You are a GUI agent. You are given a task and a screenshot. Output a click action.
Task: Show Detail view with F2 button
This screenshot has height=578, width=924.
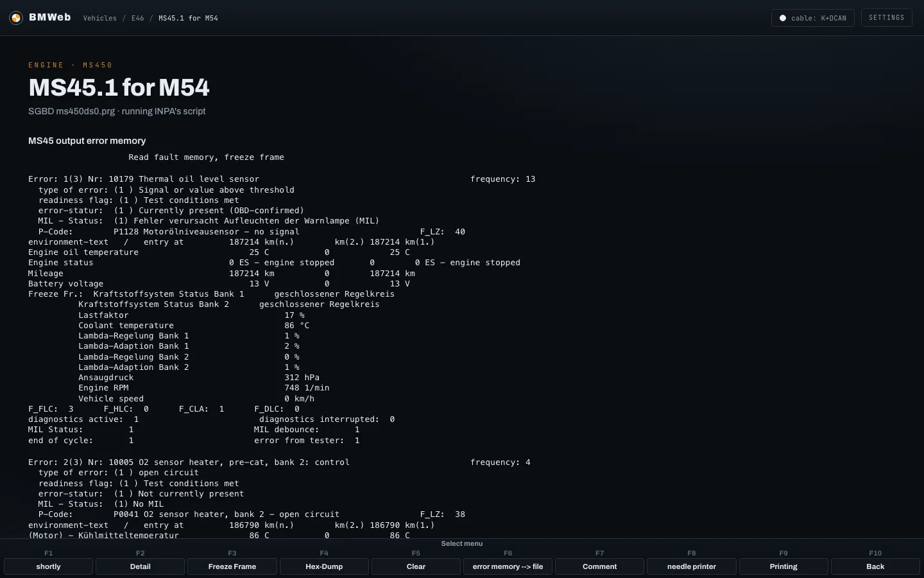(x=141, y=566)
